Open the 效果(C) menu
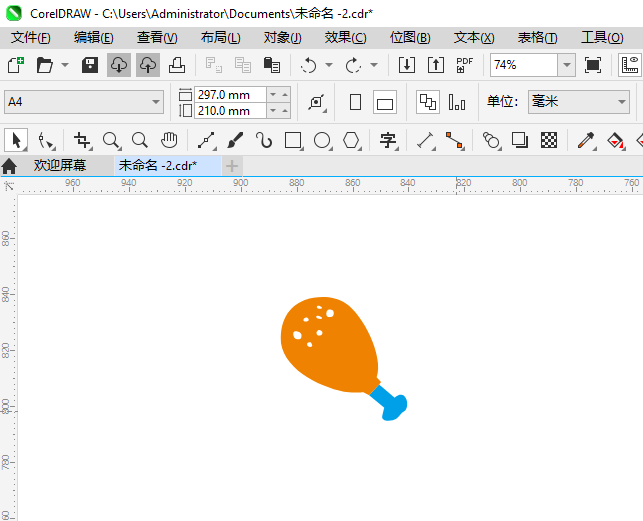Viewport: 643px width, 521px height. pyautogui.click(x=345, y=38)
